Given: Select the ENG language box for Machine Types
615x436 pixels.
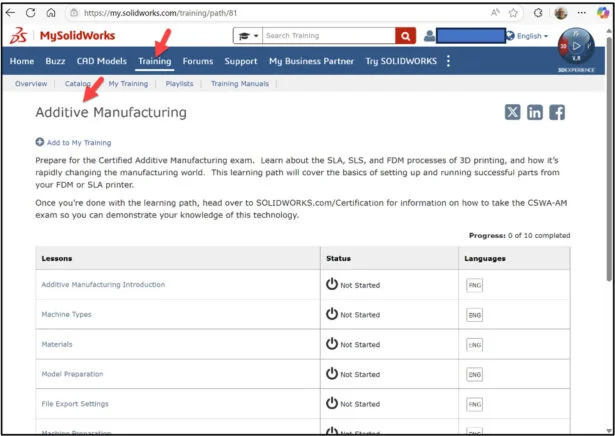Looking at the screenshot, I should click(x=474, y=315).
